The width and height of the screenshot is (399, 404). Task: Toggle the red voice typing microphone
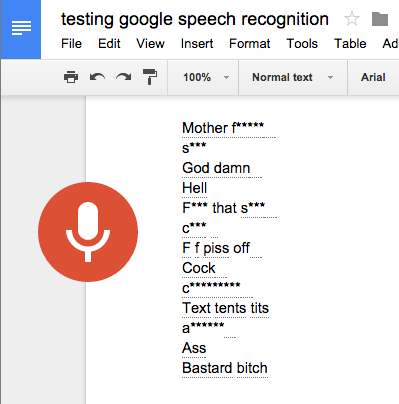(x=88, y=232)
